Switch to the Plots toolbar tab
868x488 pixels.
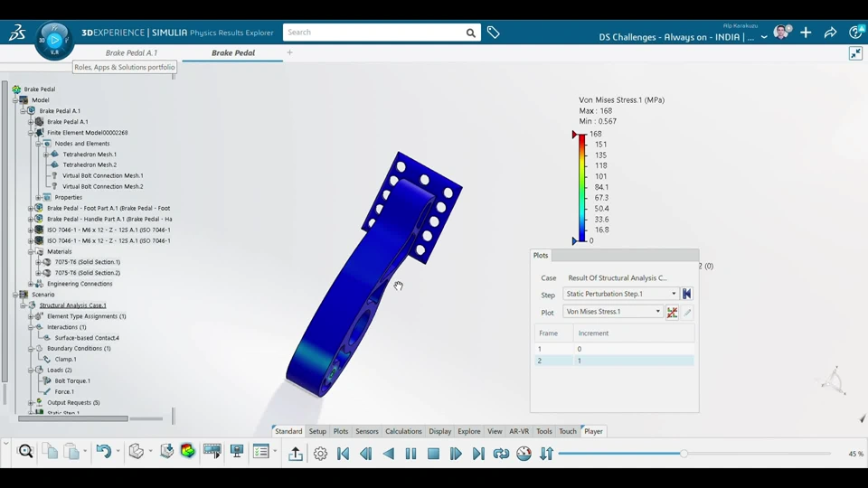341,432
